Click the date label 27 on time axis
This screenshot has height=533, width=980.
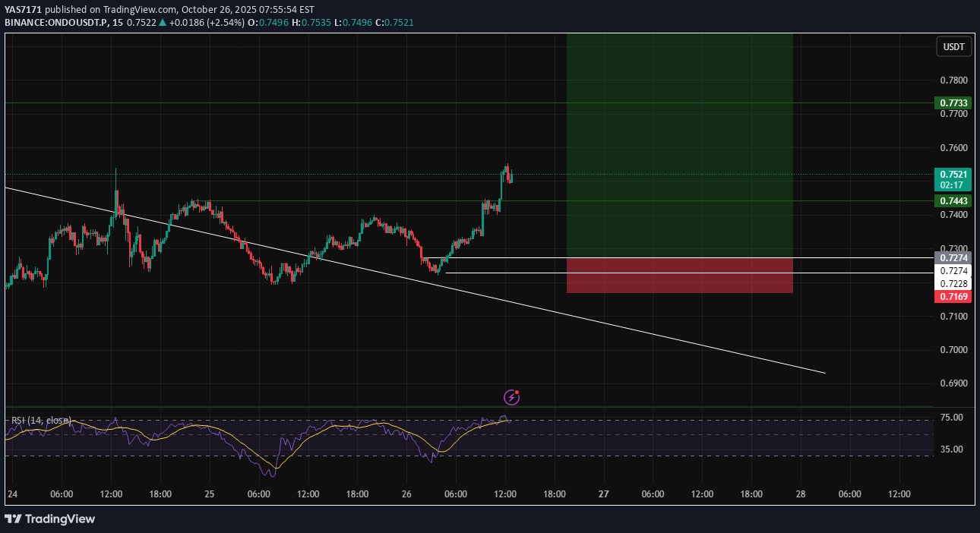(603, 494)
